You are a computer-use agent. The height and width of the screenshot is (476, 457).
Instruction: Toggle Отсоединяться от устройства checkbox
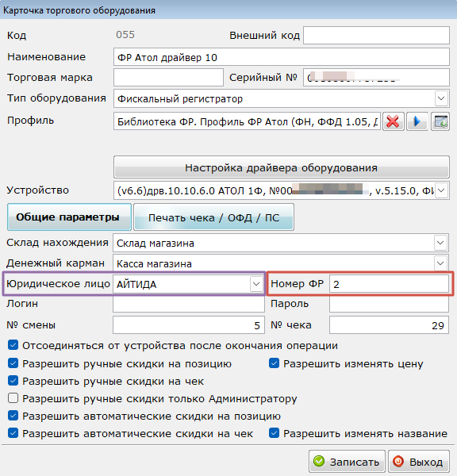pos(13,345)
